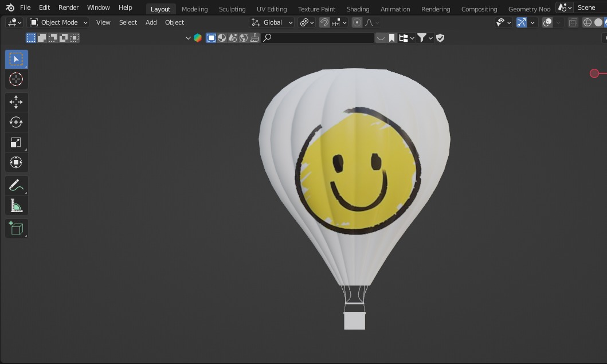Click the bookmark icon beside search
607x364 pixels.
click(x=391, y=38)
